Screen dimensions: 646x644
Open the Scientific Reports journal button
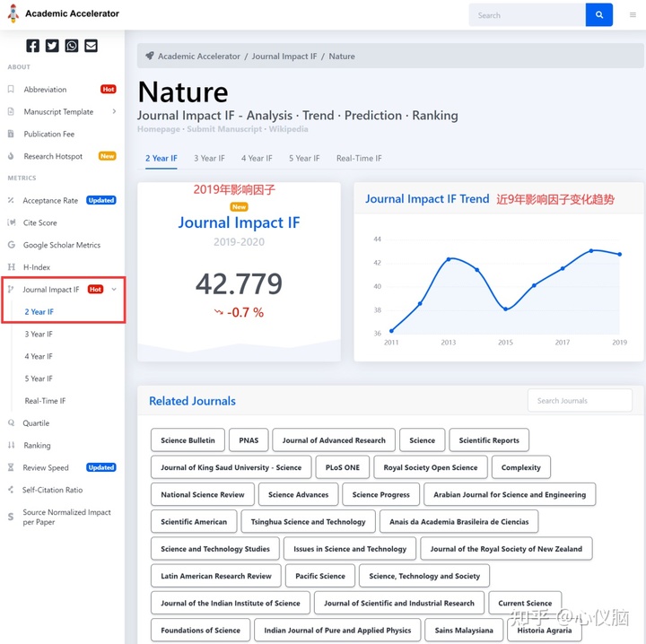pyautogui.click(x=489, y=440)
